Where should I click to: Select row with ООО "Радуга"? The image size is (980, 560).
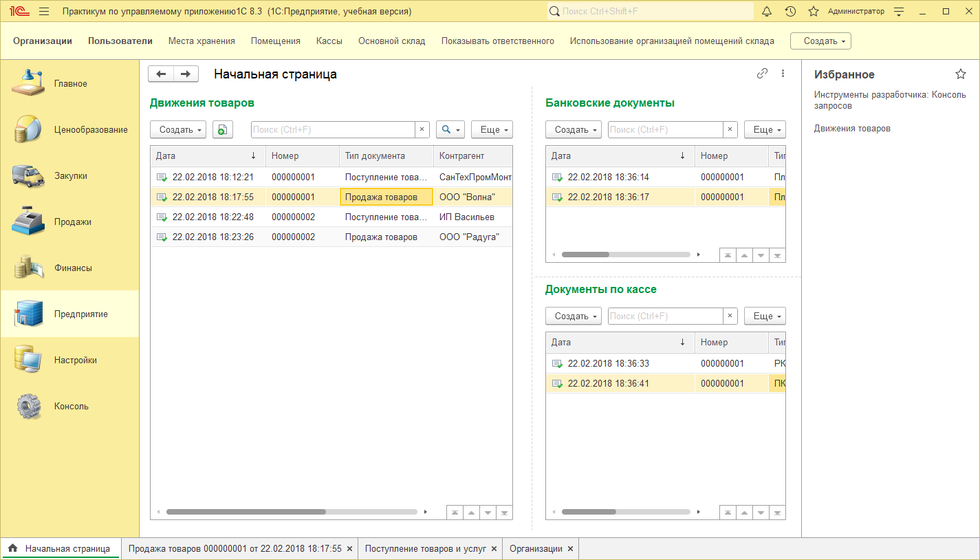coord(331,237)
